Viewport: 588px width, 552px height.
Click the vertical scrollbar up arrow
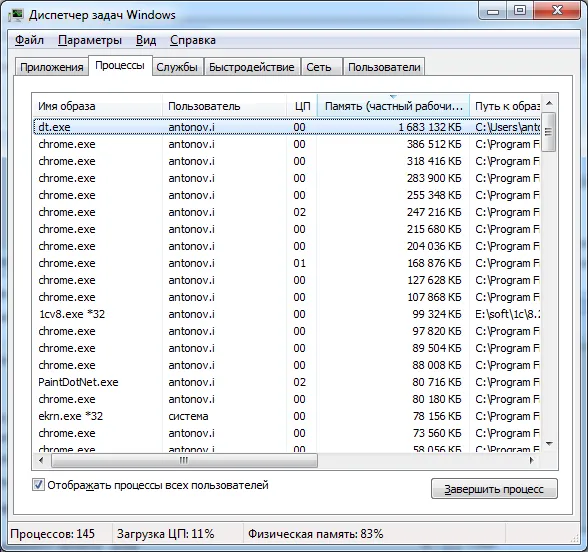(549, 103)
